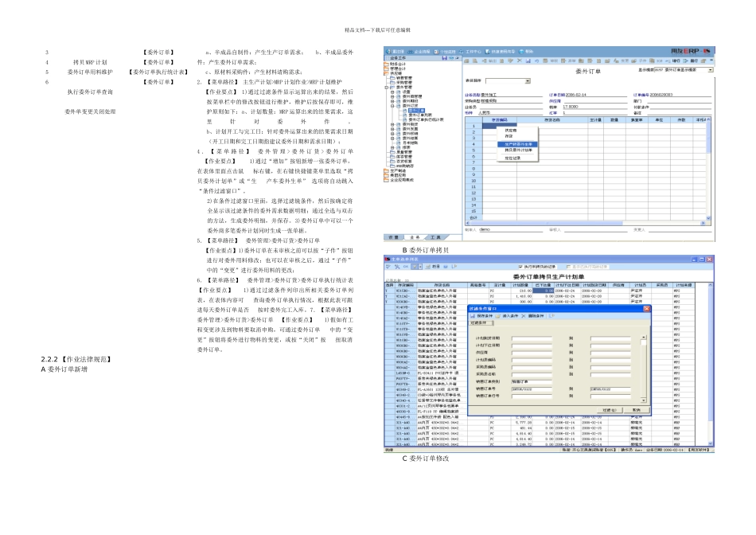Click the 工作中心 icon in top bar

(x=462, y=51)
